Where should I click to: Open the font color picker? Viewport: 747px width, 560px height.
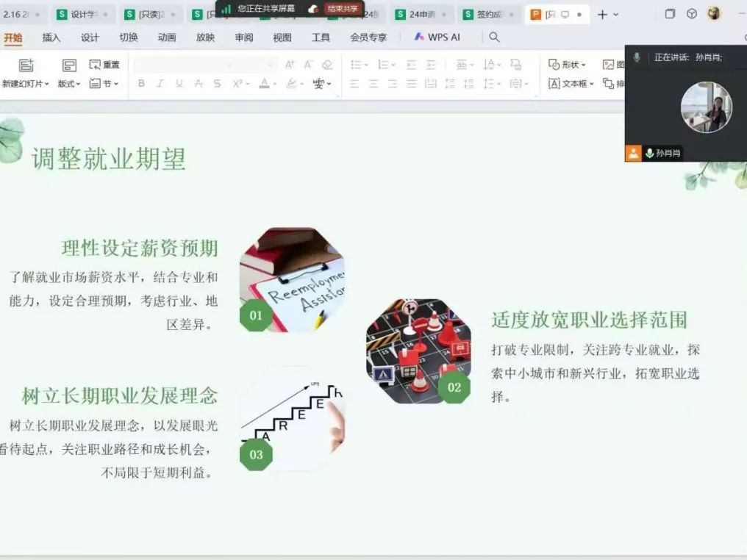(265, 84)
